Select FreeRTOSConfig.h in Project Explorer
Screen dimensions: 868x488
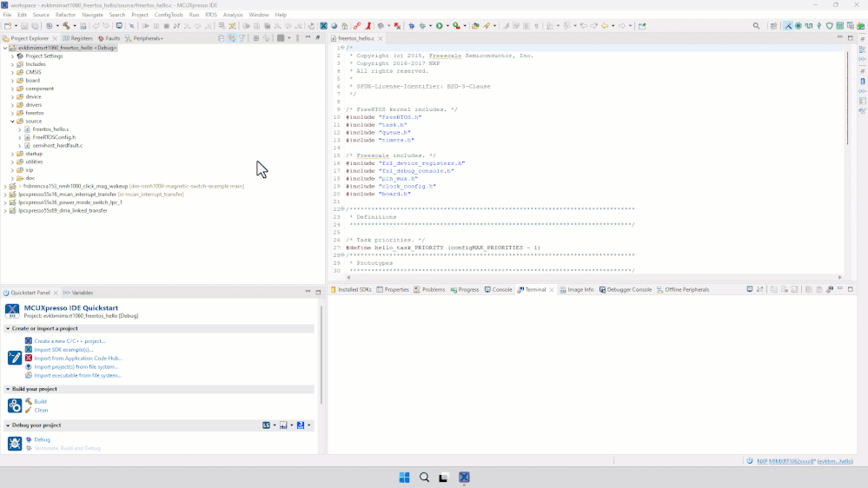(x=54, y=137)
